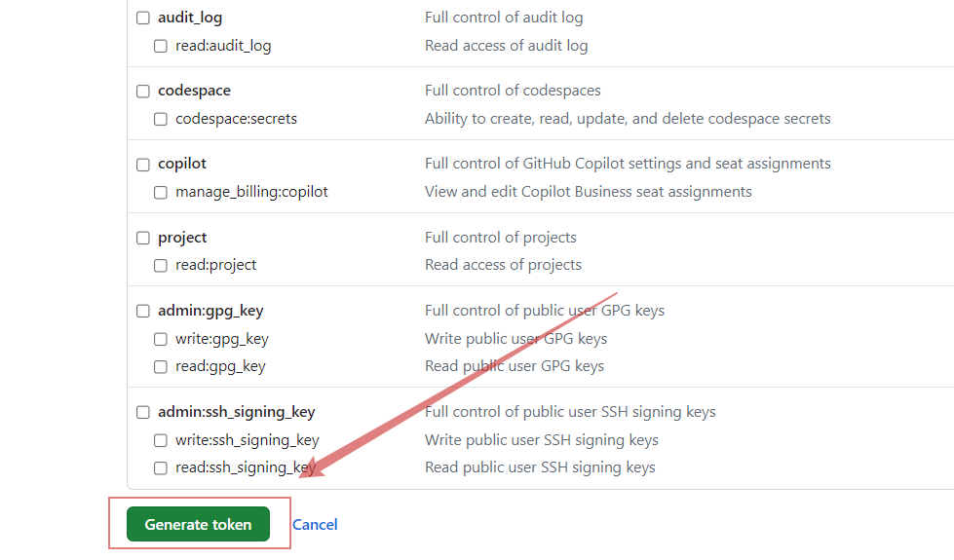Screen dimensions: 954x560
Task: Check the audit_log scope checkbox
Action: click(x=143, y=18)
